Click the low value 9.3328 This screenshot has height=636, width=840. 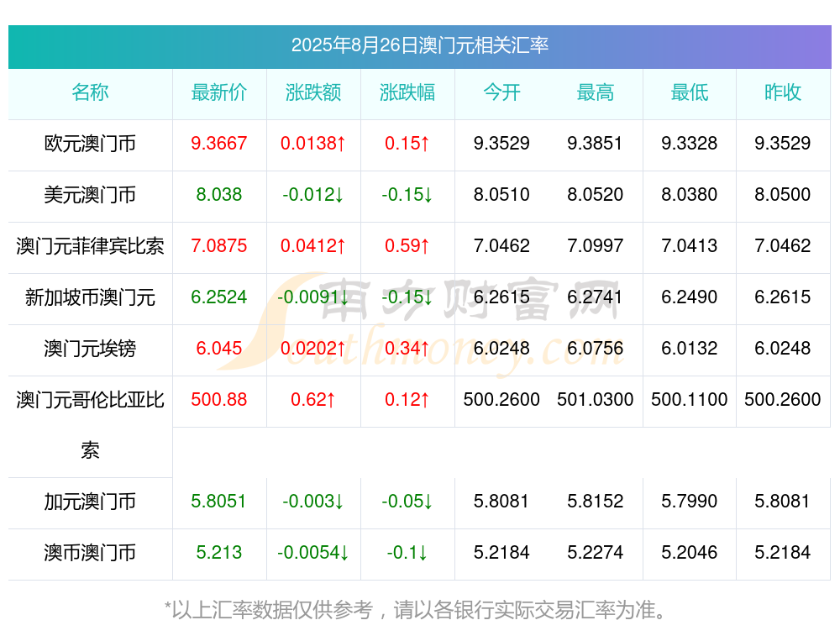690,143
